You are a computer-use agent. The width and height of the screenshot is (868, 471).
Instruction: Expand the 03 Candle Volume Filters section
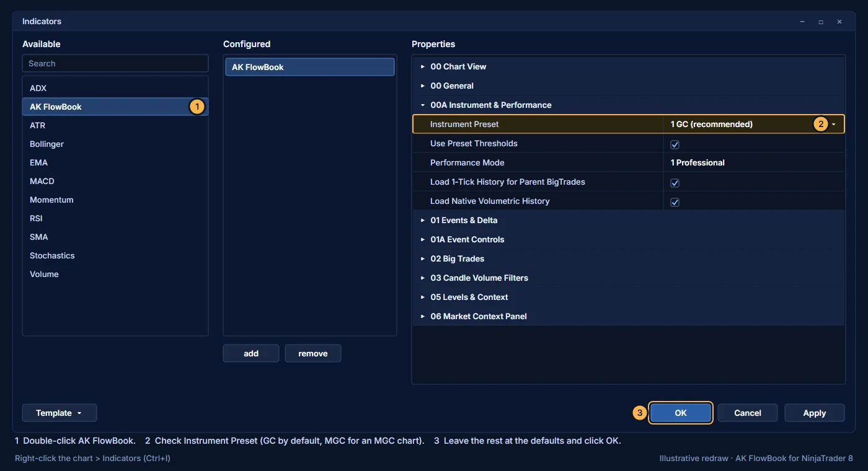629,278
